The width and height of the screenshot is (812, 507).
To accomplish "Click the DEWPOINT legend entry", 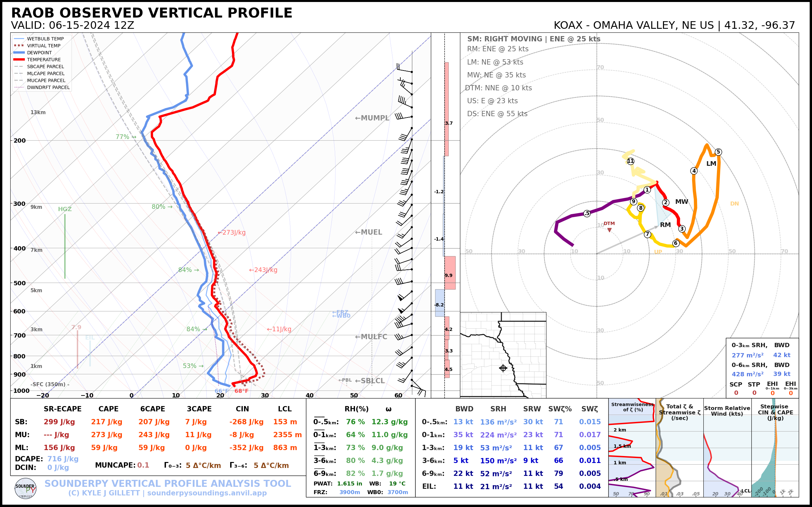I will [x=39, y=53].
